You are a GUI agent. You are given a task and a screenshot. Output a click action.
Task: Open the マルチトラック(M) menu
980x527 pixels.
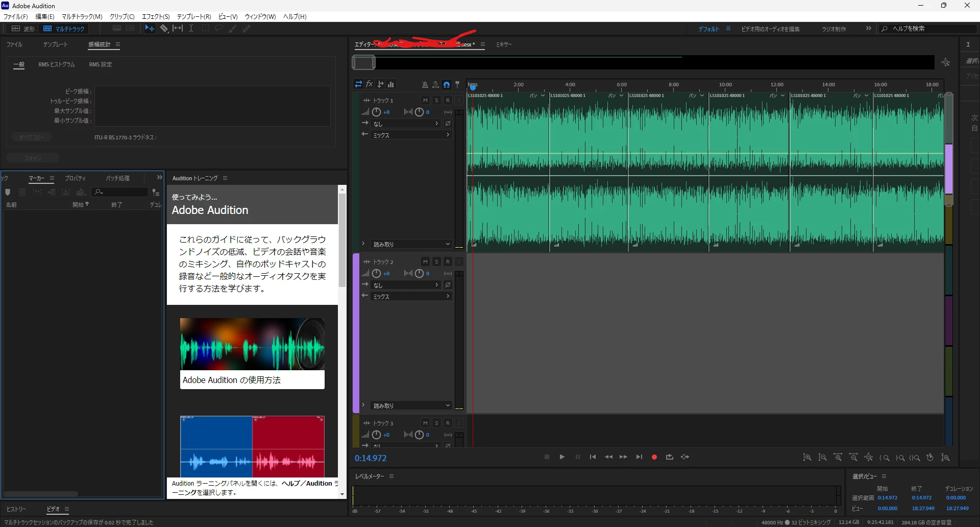click(82, 16)
